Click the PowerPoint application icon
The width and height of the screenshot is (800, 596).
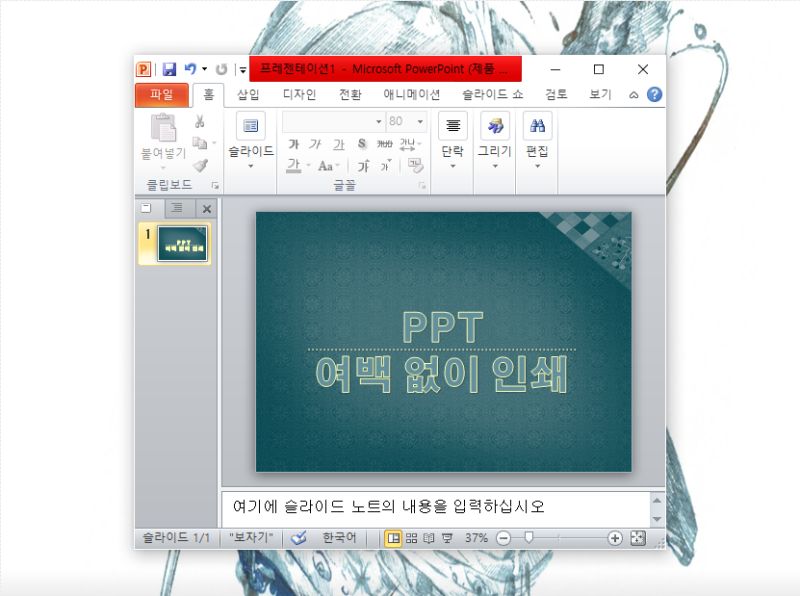pyautogui.click(x=143, y=69)
